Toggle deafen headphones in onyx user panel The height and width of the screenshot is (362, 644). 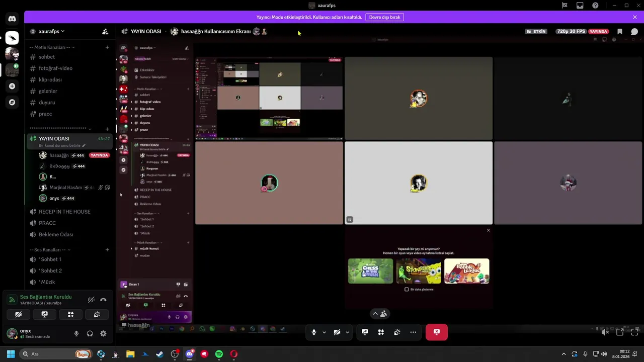[90, 333]
